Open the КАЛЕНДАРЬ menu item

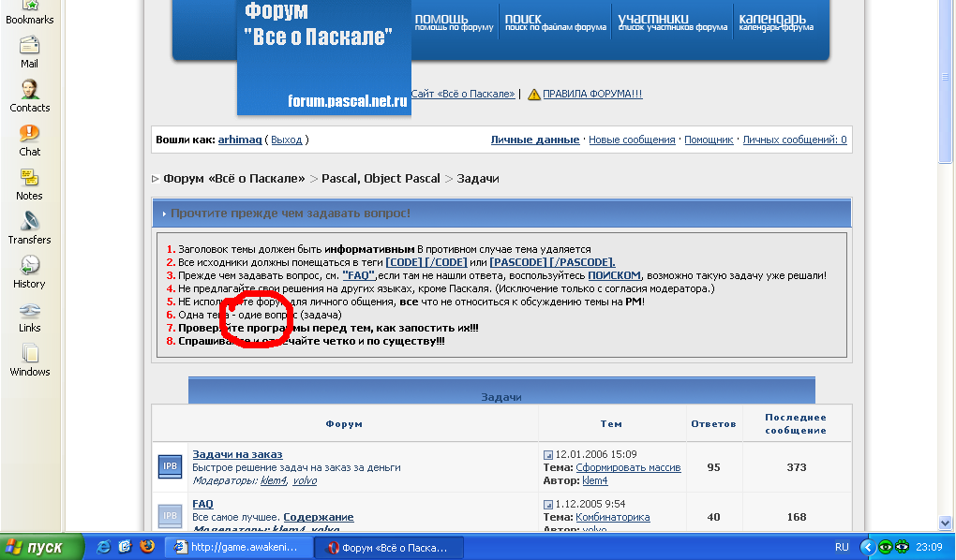coord(775,22)
